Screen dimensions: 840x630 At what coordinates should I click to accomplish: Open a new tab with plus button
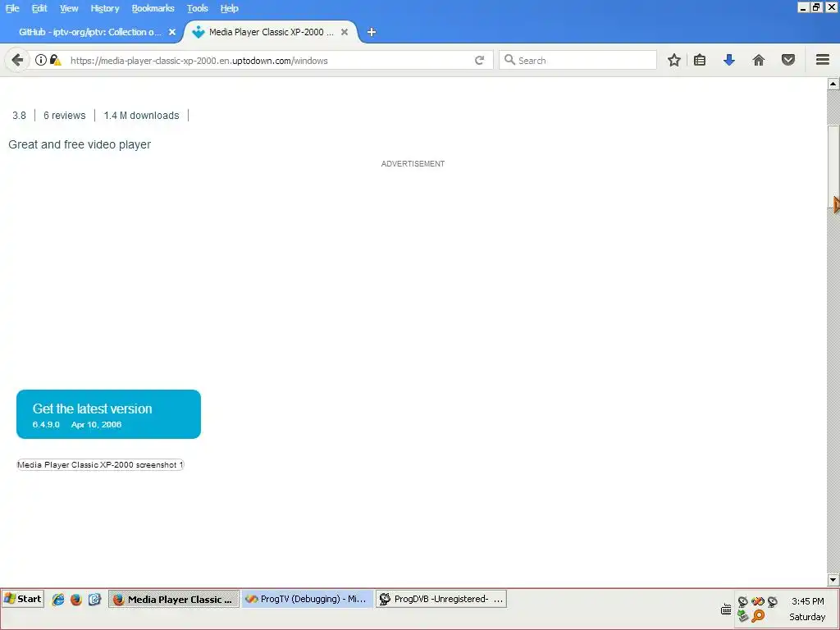pyautogui.click(x=372, y=32)
